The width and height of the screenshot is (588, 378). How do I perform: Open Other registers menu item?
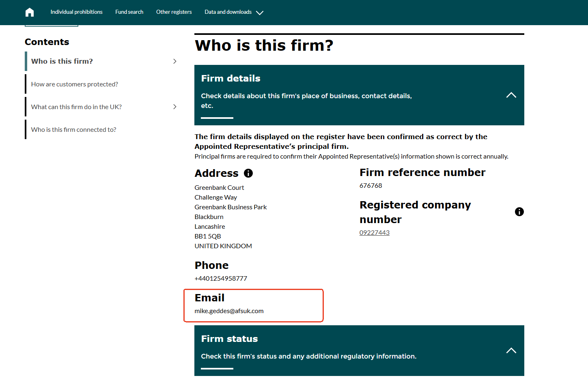174,12
